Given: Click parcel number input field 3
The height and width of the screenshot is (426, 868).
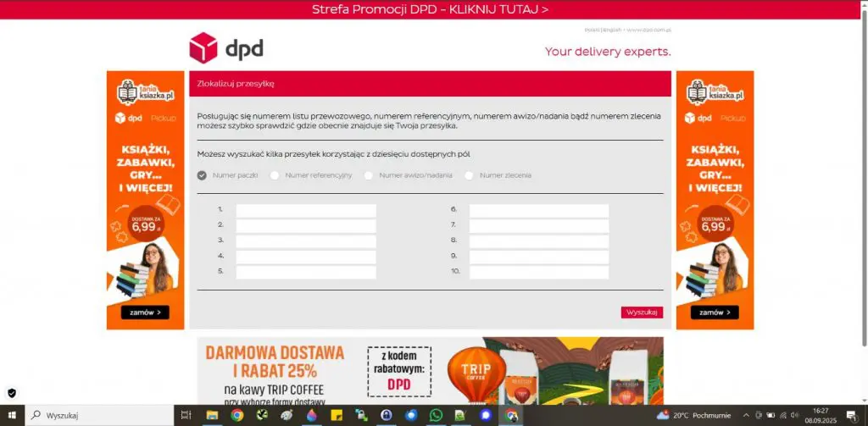Looking at the screenshot, I should point(306,241).
